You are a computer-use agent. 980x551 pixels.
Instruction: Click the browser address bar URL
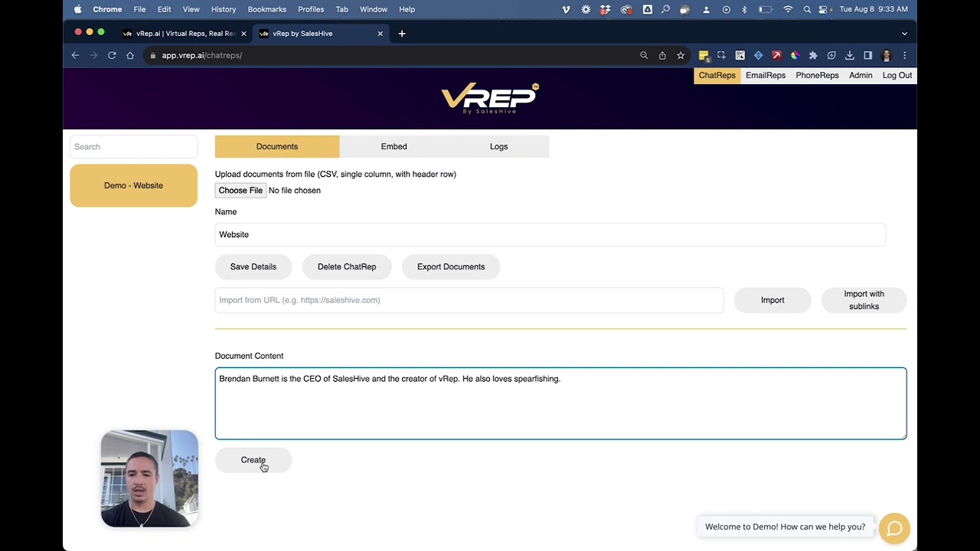[201, 55]
